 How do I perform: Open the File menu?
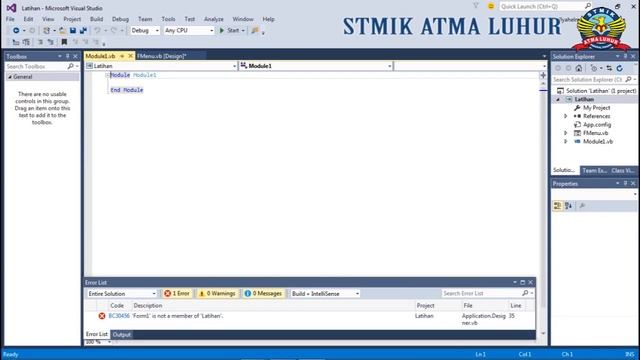(10, 19)
